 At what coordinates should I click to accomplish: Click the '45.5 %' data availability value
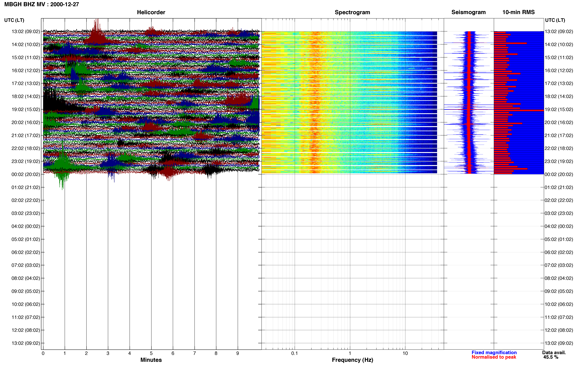pyautogui.click(x=551, y=357)
